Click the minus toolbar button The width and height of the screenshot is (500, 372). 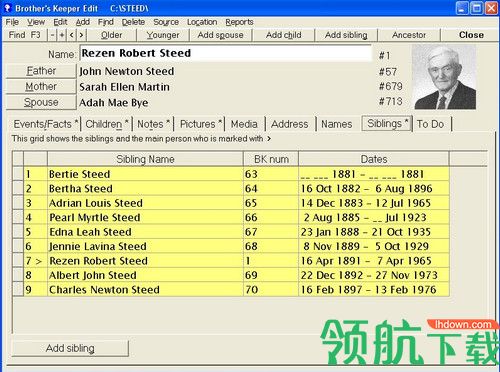pos(52,35)
